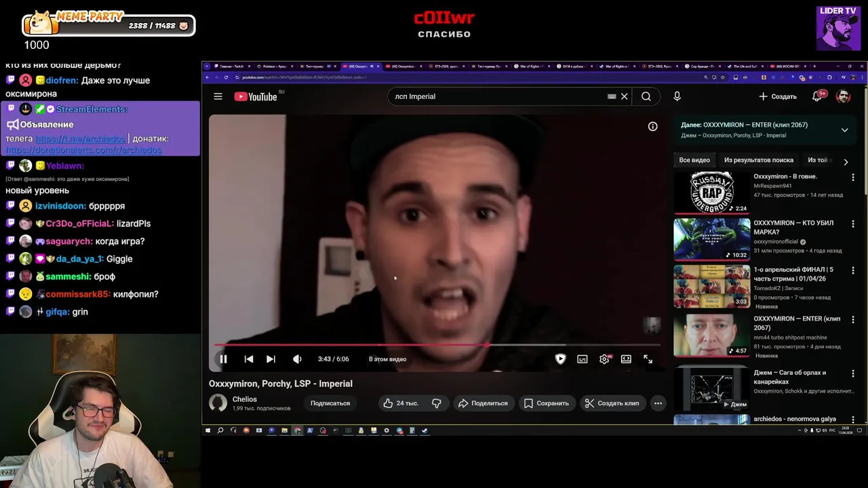Skip to next video in player
The width and height of the screenshot is (868, 488).
[271, 359]
